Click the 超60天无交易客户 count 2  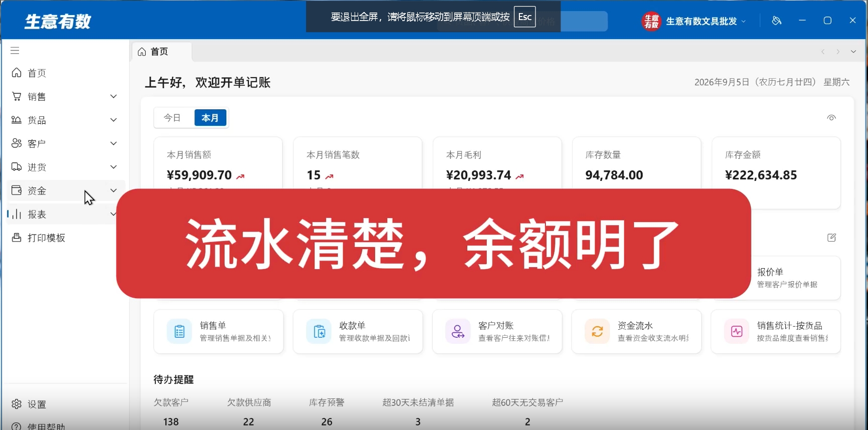point(527,422)
